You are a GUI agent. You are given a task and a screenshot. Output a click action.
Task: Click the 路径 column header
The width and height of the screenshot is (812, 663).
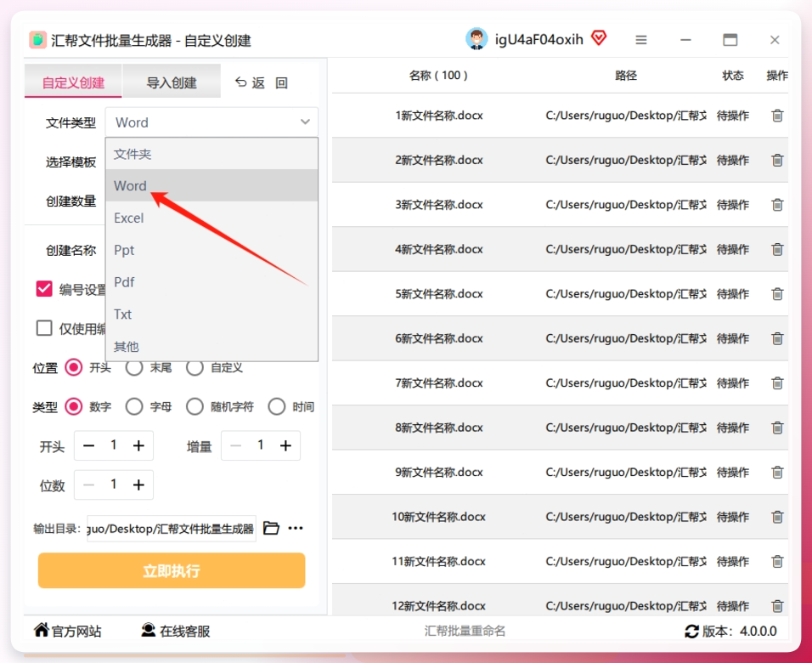[626, 75]
